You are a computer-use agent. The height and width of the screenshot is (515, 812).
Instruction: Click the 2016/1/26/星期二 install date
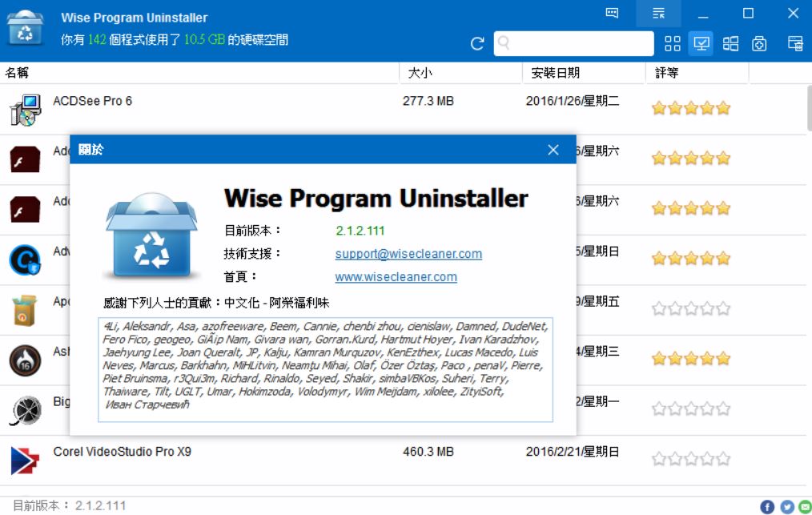point(573,101)
